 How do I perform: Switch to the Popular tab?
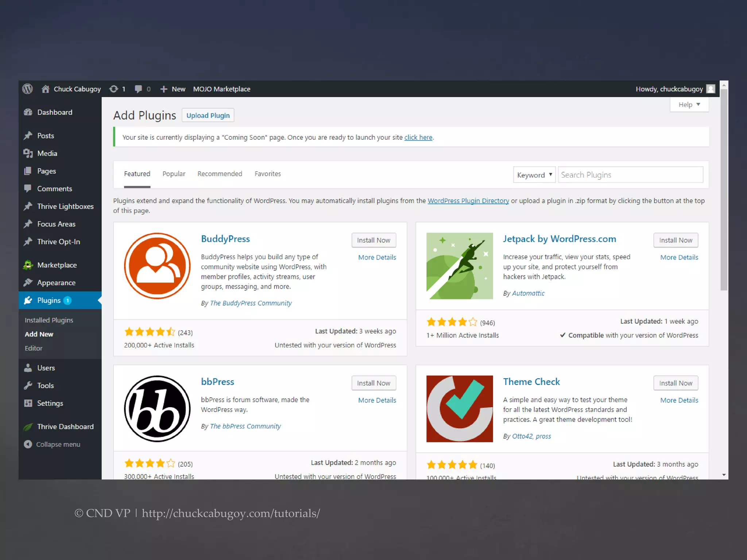174,174
